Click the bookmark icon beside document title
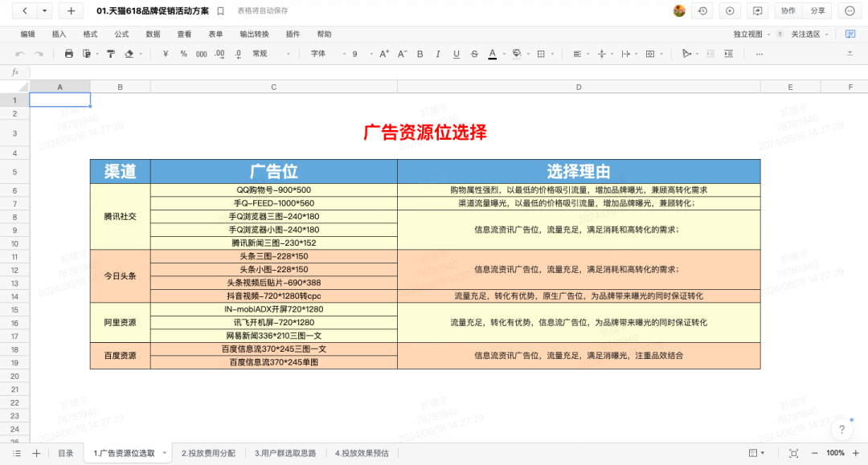Screen dimensions: 868x465 [221, 11]
